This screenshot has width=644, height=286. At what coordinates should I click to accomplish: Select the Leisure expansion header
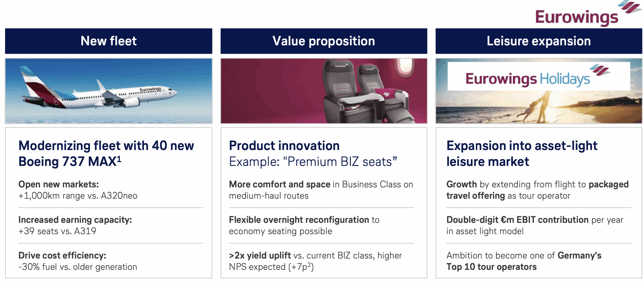point(539,41)
